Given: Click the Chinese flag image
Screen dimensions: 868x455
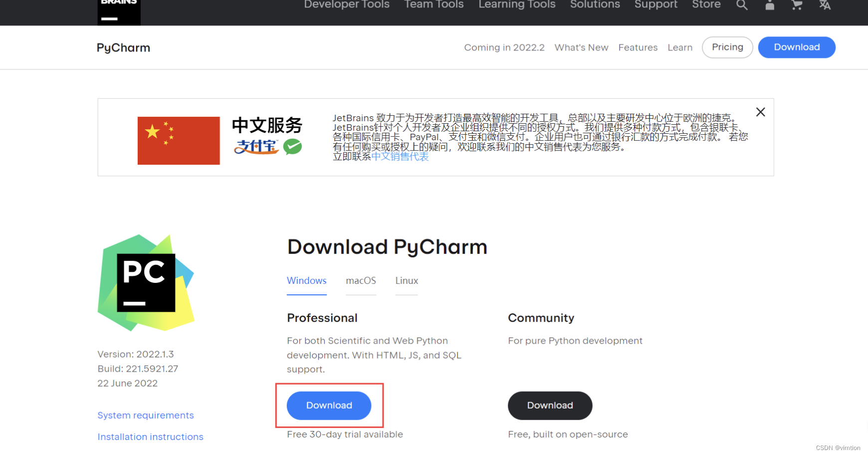Looking at the screenshot, I should tap(179, 141).
